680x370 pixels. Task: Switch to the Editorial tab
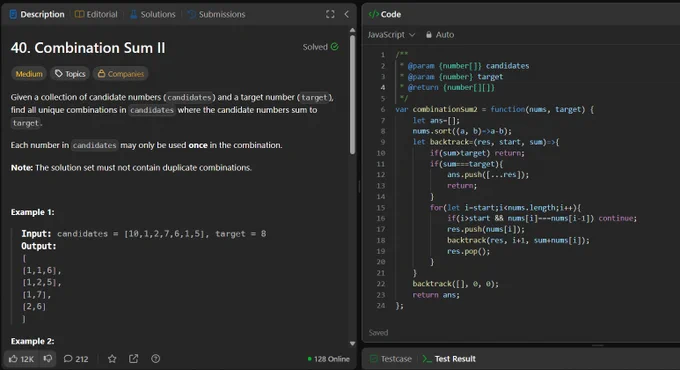[x=96, y=14]
